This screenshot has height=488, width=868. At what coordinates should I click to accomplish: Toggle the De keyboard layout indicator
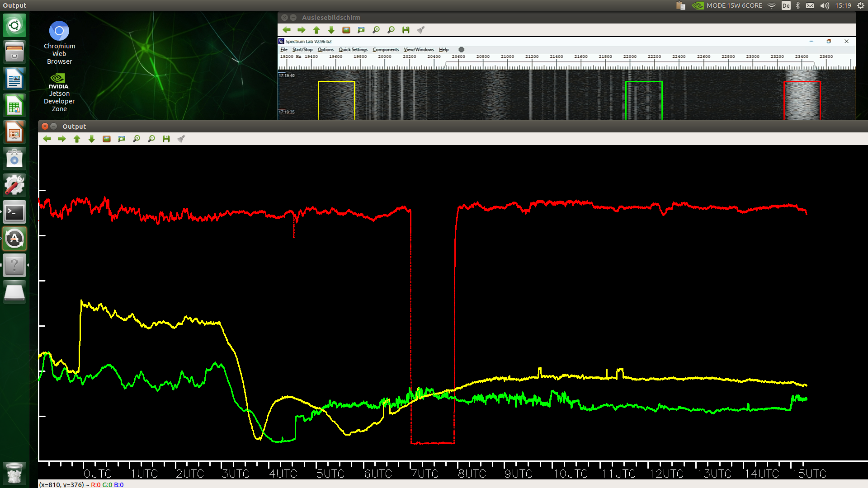click(x=786, y=5)
